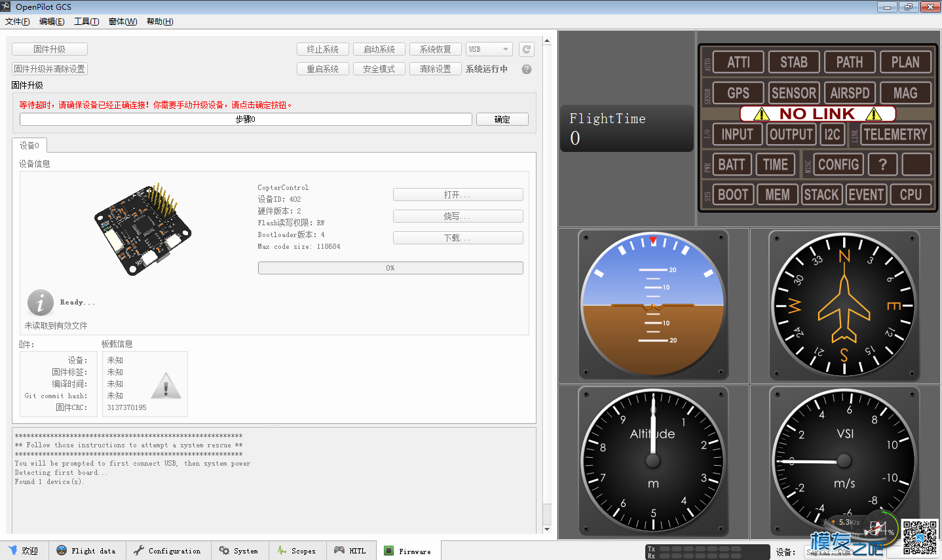Click the NO LINK warning banner
This screenshot has width=942, height=560.
click(x=818, y=114)
